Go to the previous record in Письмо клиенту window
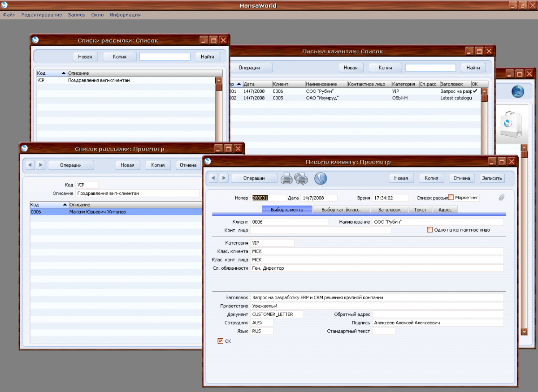This screenshot has height=392, width=538. tap(213, 178)
